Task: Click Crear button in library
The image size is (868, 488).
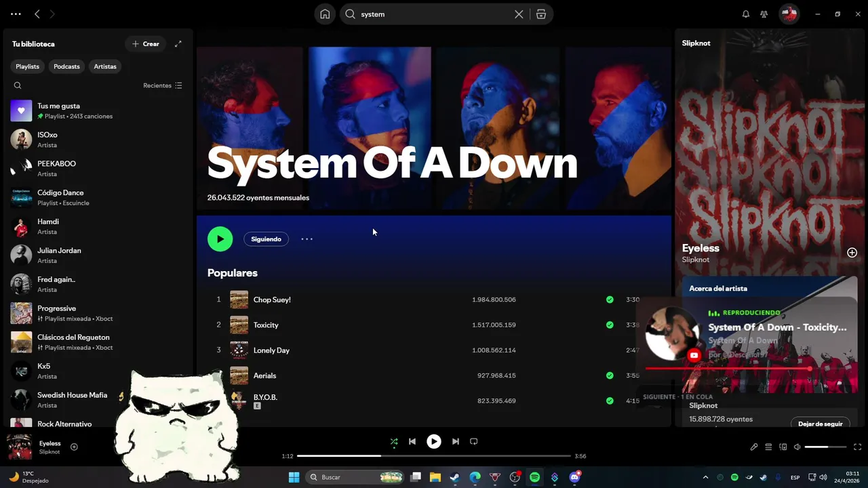Action: (x=146, y=44)
